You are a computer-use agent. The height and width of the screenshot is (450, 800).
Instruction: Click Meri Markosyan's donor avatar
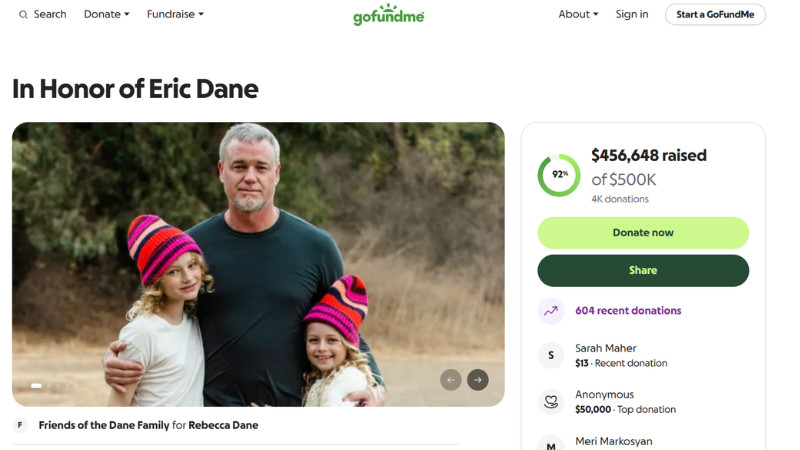click(551, 443)
